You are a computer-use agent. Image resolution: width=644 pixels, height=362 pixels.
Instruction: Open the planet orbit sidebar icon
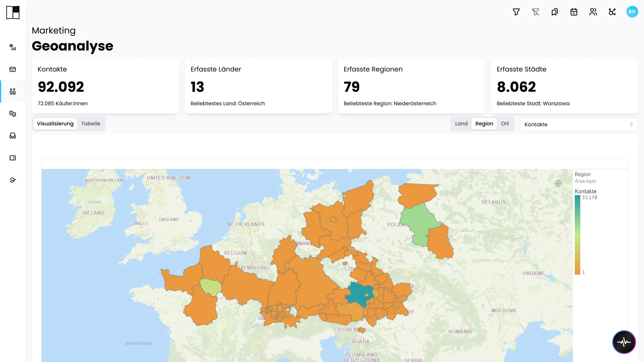click(x=13, y=180)
